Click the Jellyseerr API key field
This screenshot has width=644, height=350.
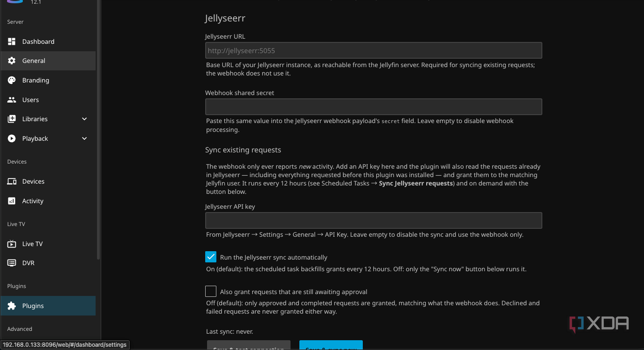374,220
